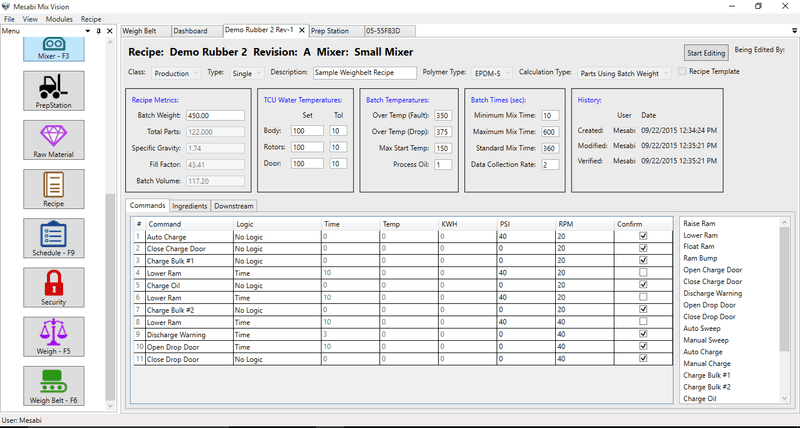Image resolution: width=800 pixels, height=428 pixels.
Task: Select Manual Sweep in command list
Action: [x=706, y=340]
